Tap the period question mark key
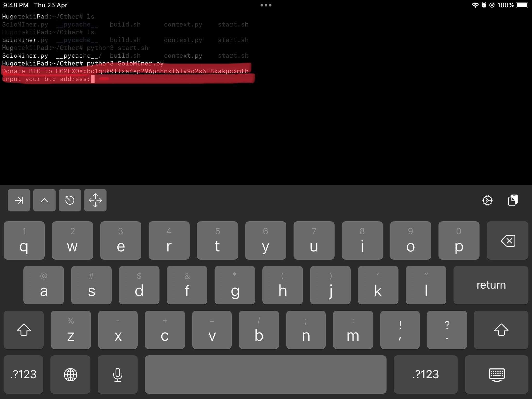 click(x=447, y=330)
